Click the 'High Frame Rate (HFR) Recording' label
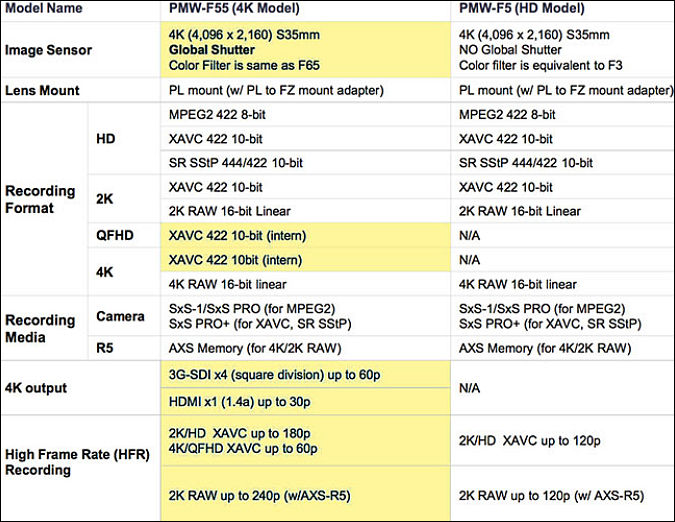 coord(77,462)
